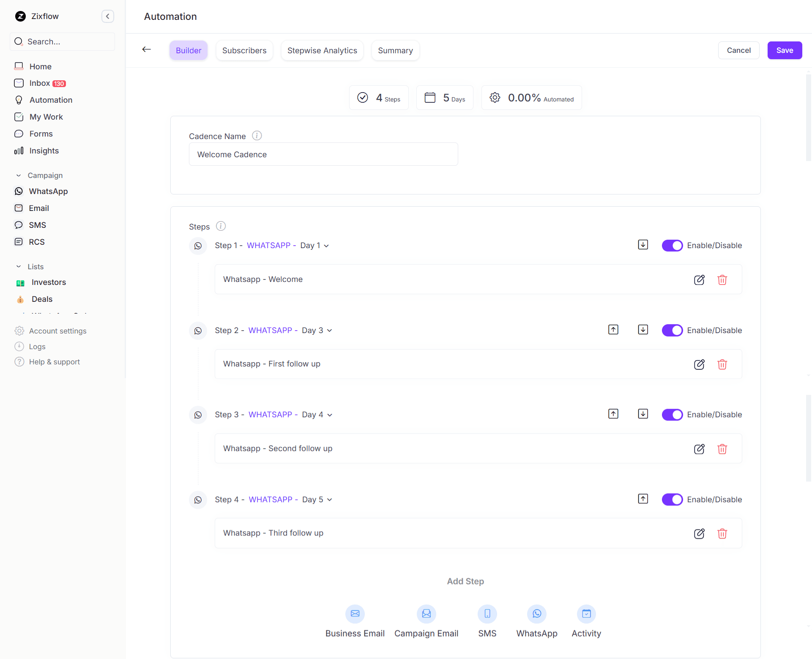The image size is (812, 659).
Task: Expand the Day 1 dropdown on Step 1
Action: click(x=327, y=245)
